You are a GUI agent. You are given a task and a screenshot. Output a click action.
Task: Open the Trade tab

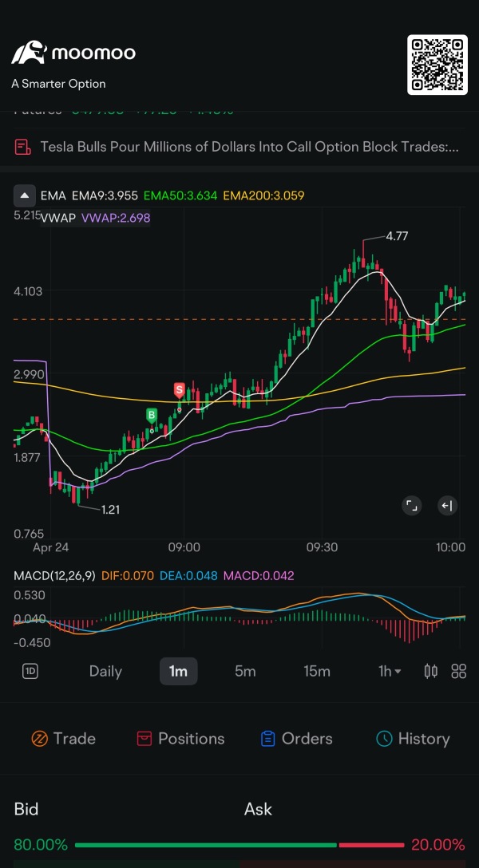[x=64, y=739]
